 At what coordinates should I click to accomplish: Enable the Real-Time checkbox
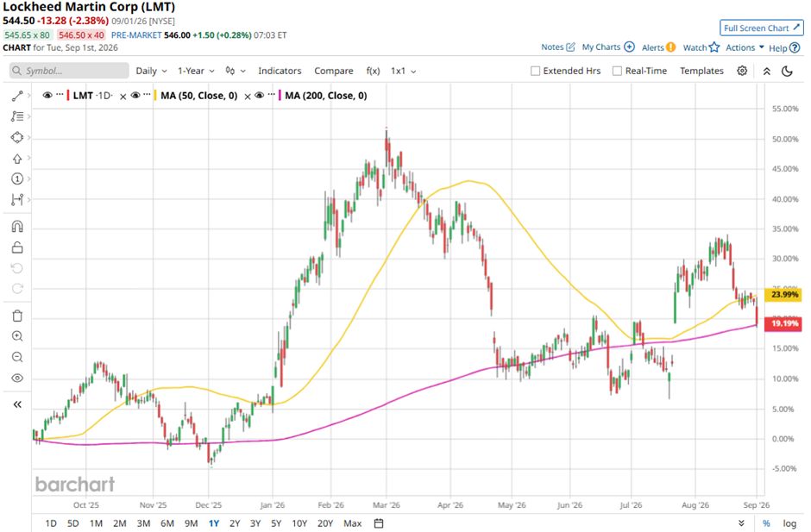click(x=617, y=71)
